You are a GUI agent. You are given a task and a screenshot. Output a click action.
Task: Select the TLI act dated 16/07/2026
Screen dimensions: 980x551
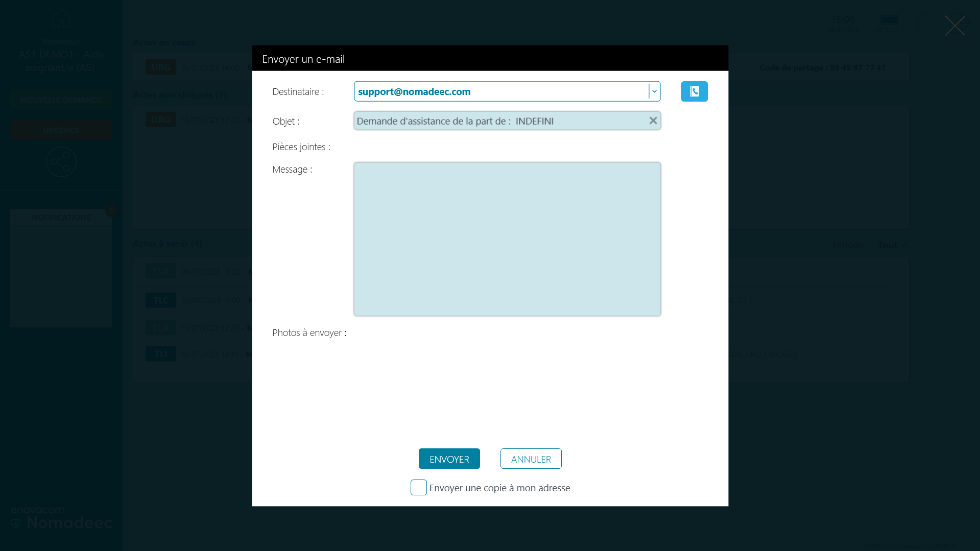point(199,354)
